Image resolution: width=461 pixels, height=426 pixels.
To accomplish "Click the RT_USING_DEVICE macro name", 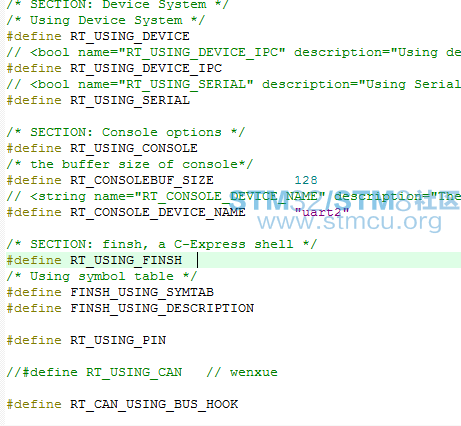I will point(130,36).
